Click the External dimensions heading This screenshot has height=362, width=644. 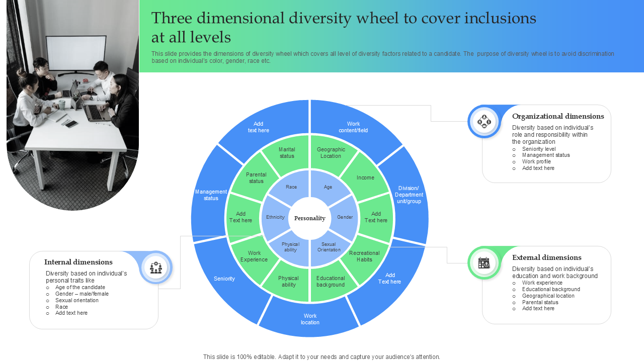click(547, 258)
